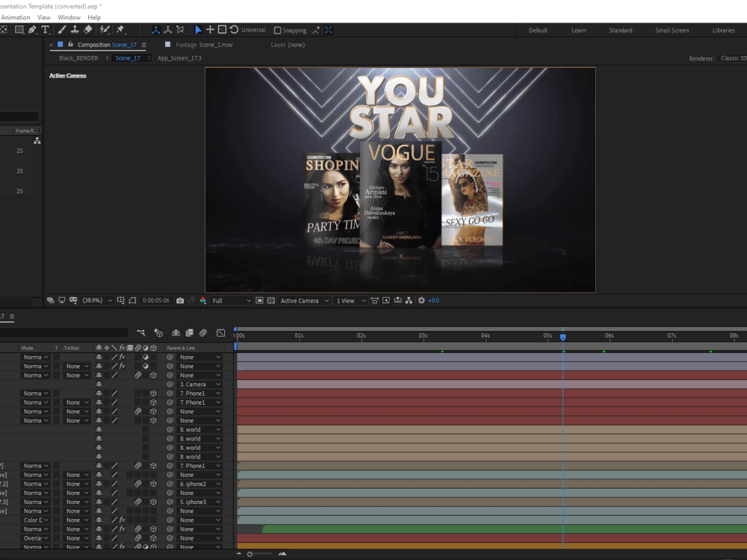Toggle Motion Blur for timeline layers
747x560 pixels.
click(x=203, y=333)
